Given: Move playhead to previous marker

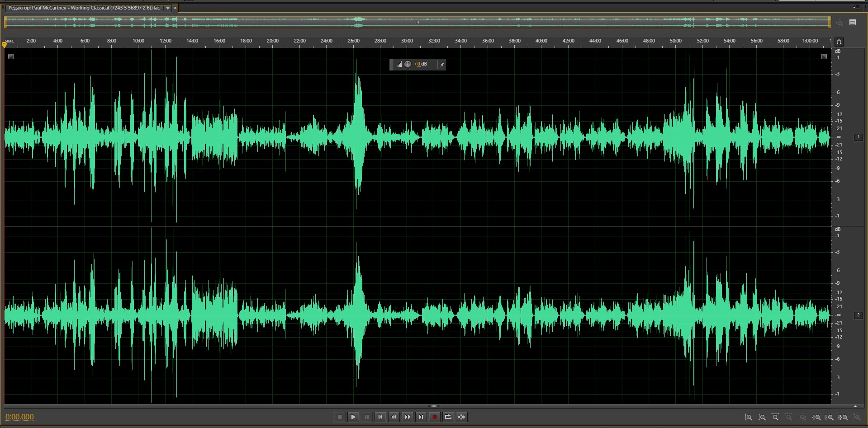Looking at the screenshot, I should pyautogui.click(x=380, y=417).
